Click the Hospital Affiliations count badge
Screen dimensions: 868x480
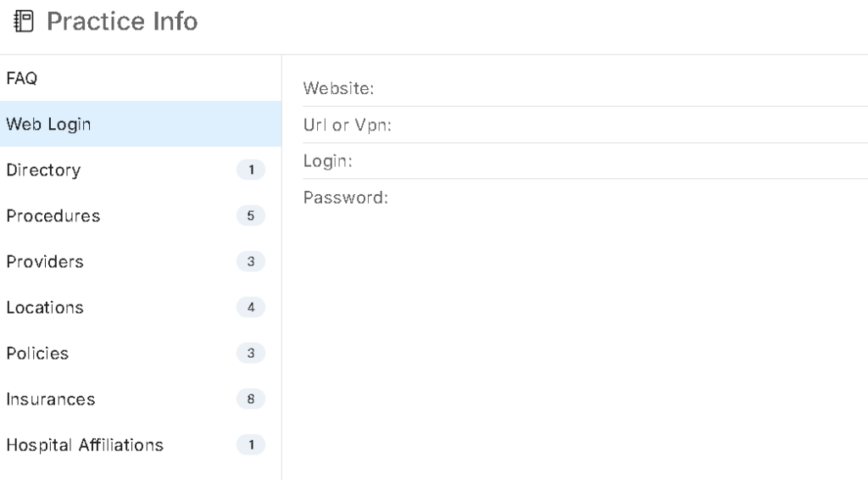[251, 445]
